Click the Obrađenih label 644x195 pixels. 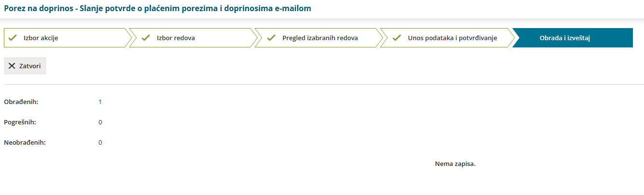[21, 102]
